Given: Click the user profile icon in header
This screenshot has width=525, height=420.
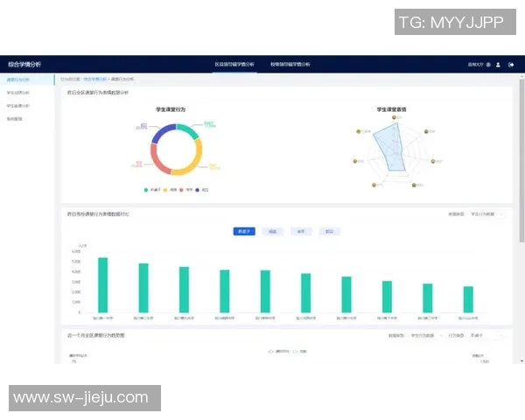Looking at the screenshot, I should coord(498,64).
